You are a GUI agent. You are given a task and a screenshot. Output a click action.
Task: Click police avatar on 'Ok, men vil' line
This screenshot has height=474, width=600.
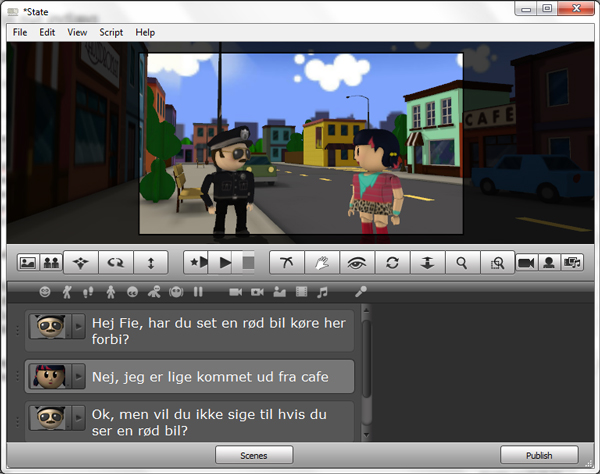[x=50, y=418]
